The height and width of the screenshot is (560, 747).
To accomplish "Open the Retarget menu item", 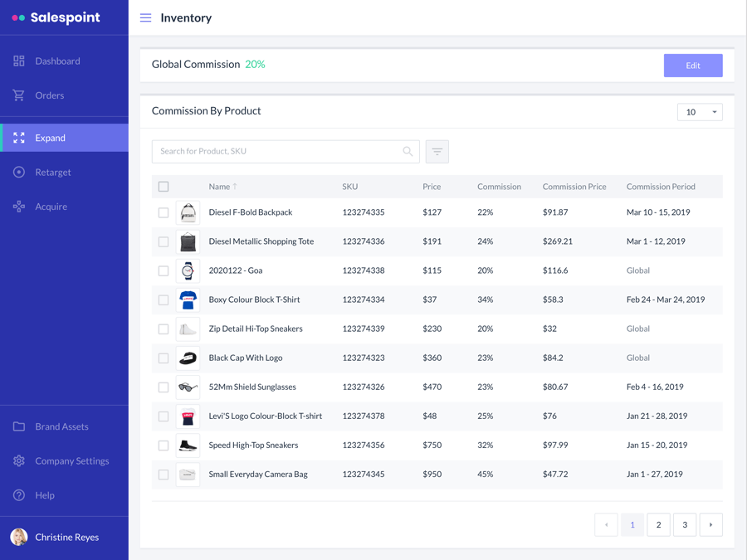I will coord(64,172).
